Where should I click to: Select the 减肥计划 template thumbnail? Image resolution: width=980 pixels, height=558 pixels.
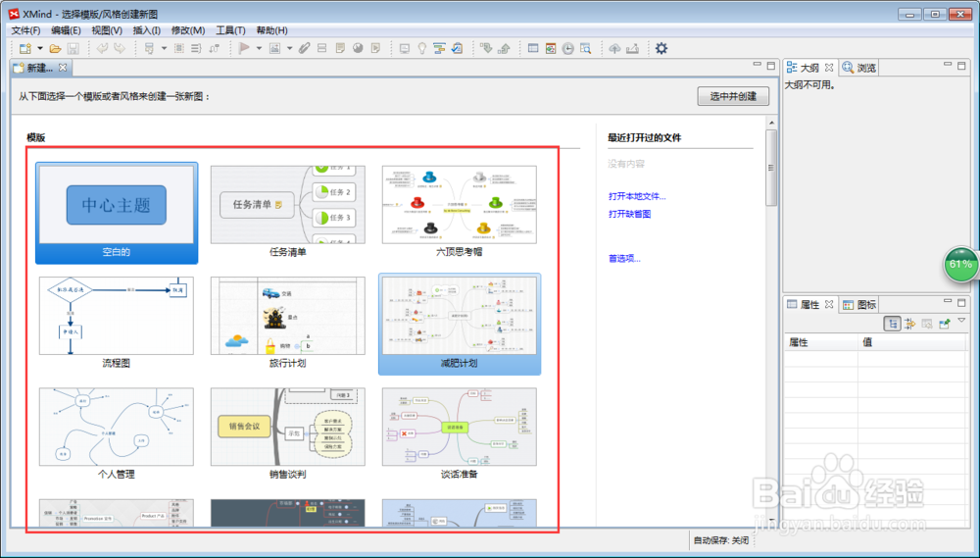point(460,324)
